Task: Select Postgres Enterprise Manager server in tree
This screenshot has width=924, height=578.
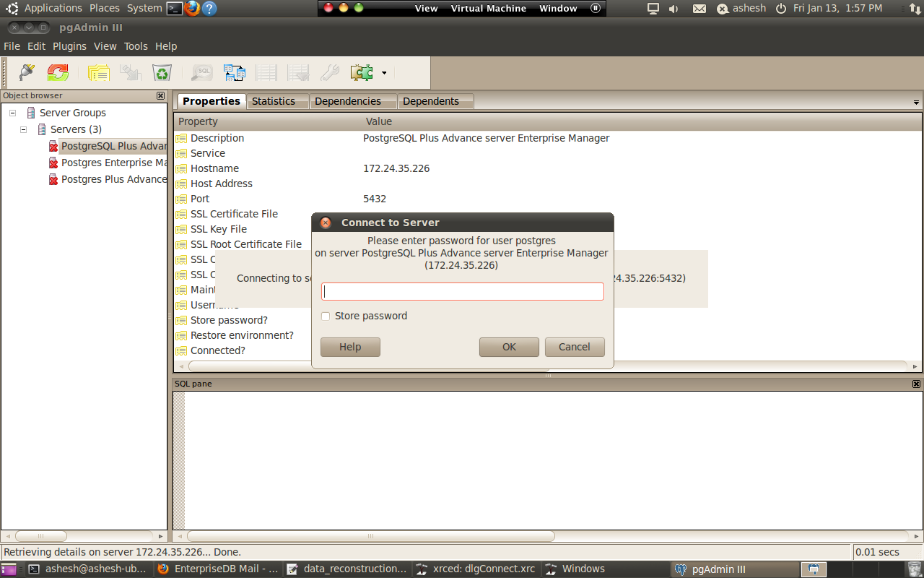Action: [113, 163]
